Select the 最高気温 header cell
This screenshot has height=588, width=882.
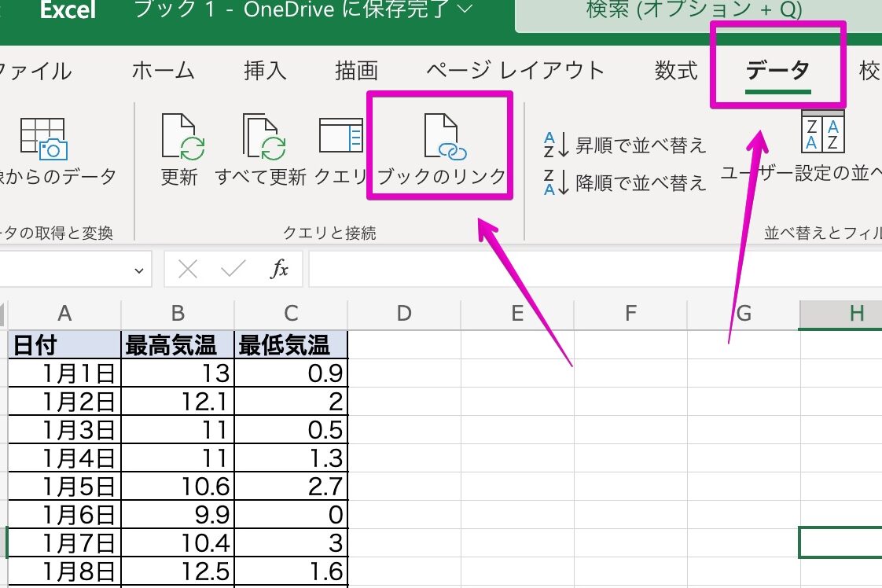click(178, 344)
